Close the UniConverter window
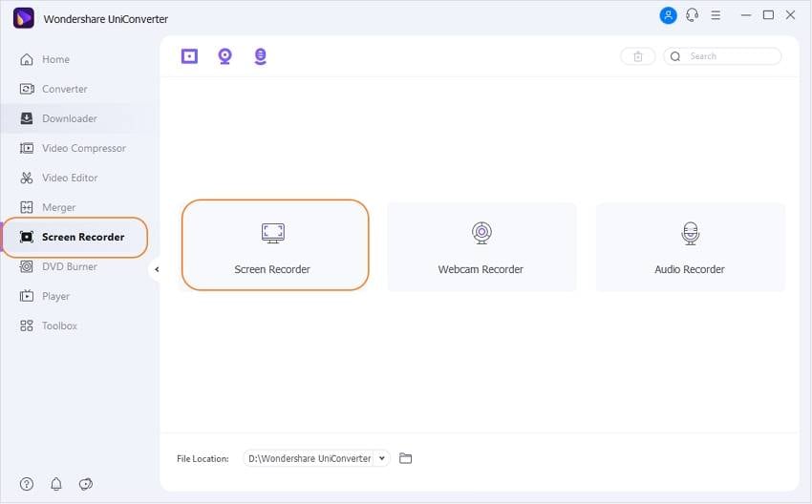 [x=790, y=15]
